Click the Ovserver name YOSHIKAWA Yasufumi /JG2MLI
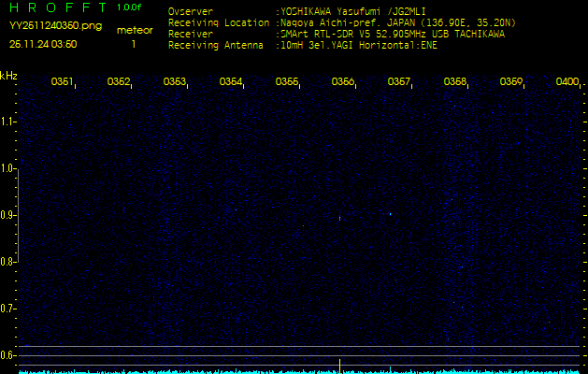The width and height of the screenshot is (588, 374). (x=352, y=11)
